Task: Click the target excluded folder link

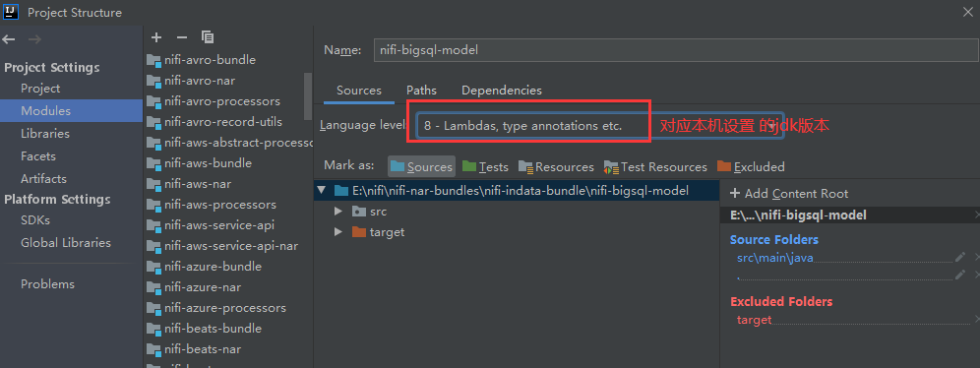Action: (755, 320)
